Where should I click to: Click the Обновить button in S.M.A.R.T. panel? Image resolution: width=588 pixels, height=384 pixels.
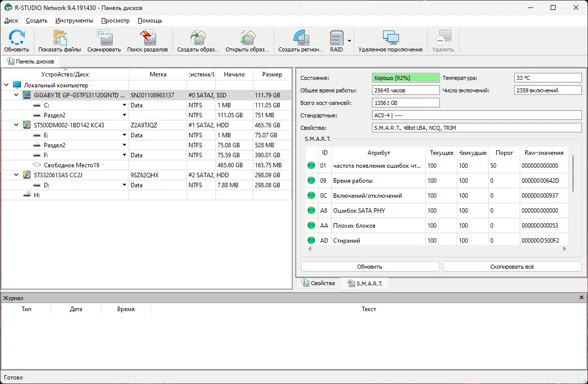click(370, 267)
